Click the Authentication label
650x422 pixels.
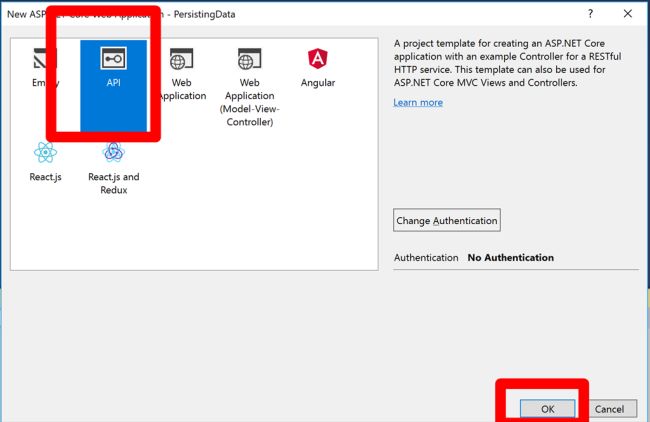(x=426, y=257)
